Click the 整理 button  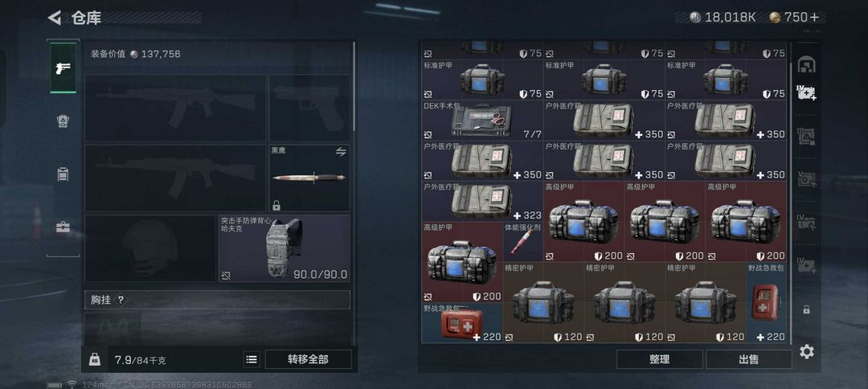[x=659, y=360]
